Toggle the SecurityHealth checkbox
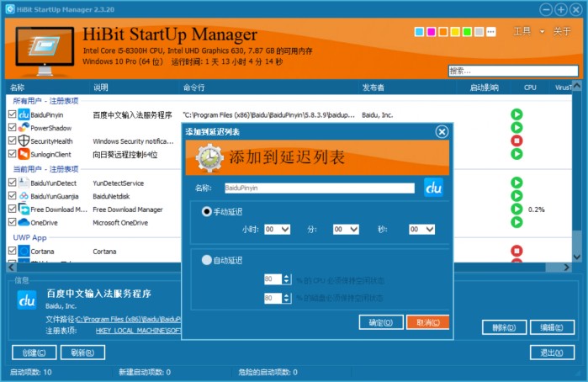The height and width of the screenshot is (382, 588). 12,141
